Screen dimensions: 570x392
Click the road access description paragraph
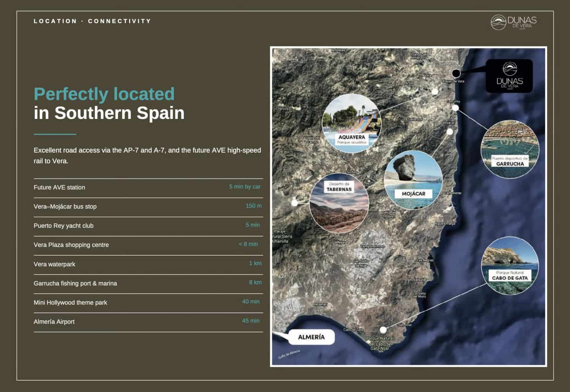tap(147, 155)
